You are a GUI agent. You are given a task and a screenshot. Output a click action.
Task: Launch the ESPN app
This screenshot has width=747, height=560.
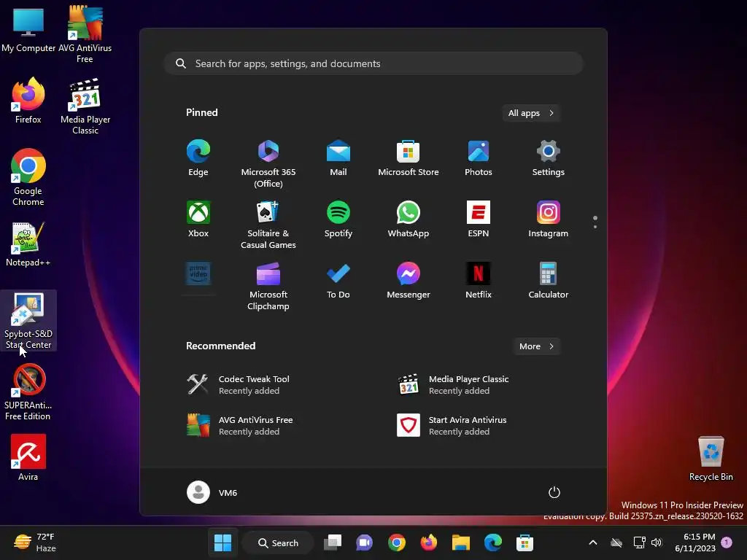click(x=479, y=219)
